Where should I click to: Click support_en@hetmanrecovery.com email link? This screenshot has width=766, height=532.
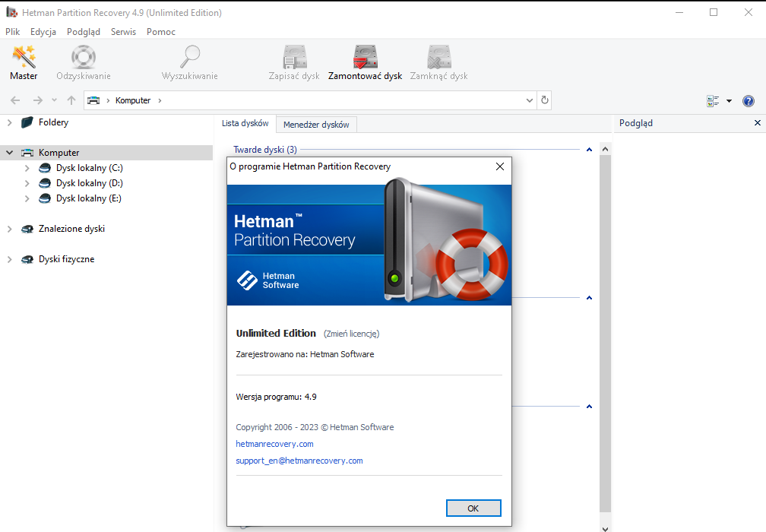pyautogui.click(x=299, y=461)
